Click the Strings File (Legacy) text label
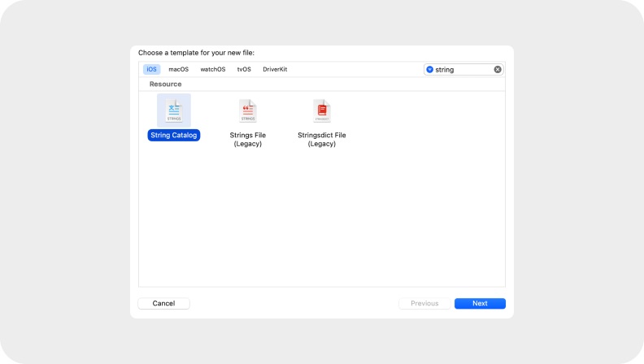 click(248, 140)
